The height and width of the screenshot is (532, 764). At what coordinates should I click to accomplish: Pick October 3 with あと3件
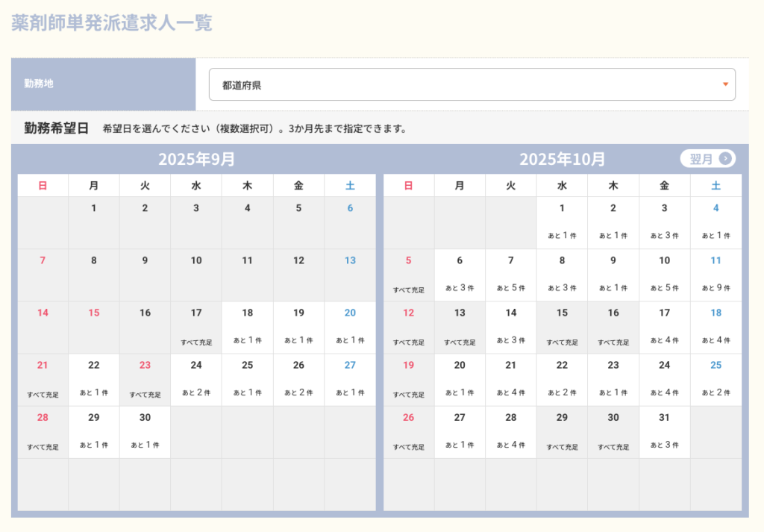click(664, 222)
